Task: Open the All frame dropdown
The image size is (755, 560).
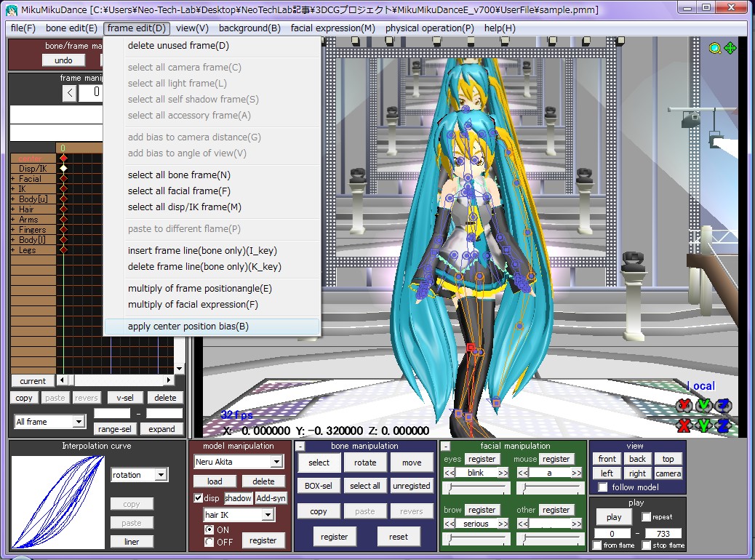Action: (x=79, y=422)
